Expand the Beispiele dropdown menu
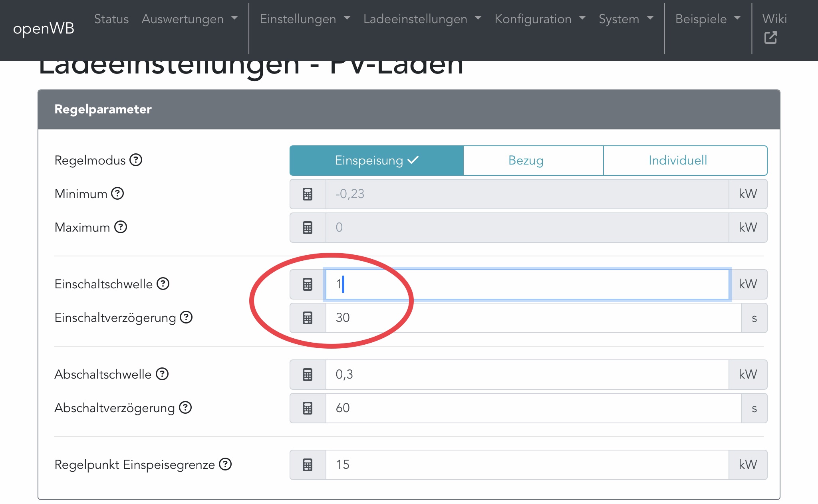Viewport: 818px width, 504px height. tap(707, 19)
